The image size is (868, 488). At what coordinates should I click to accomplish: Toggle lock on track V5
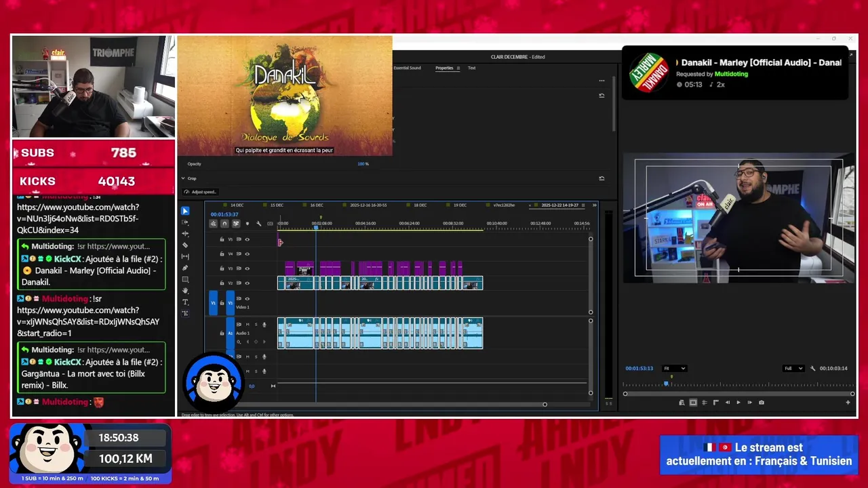222,239
